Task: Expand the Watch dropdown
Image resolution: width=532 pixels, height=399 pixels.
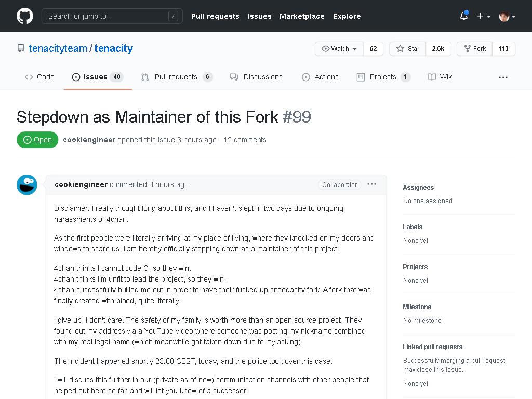Action: 339,48
